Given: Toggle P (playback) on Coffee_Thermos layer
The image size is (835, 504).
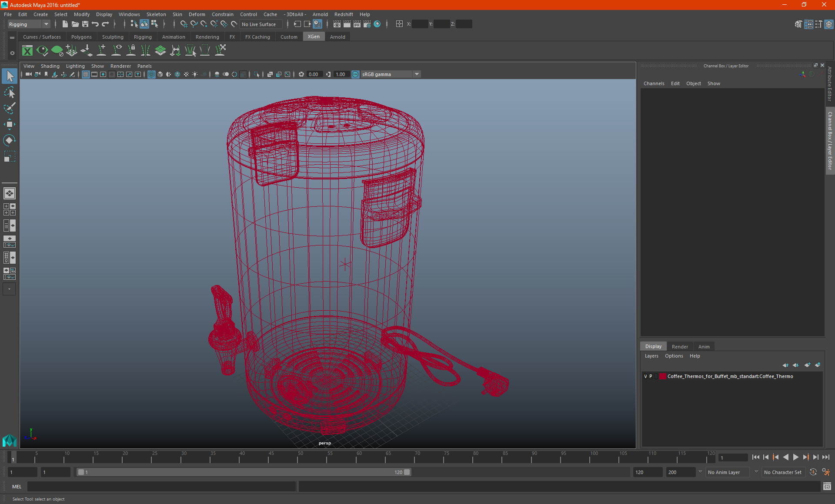Looking at the screenshot, I should click(x=651, y=376).
